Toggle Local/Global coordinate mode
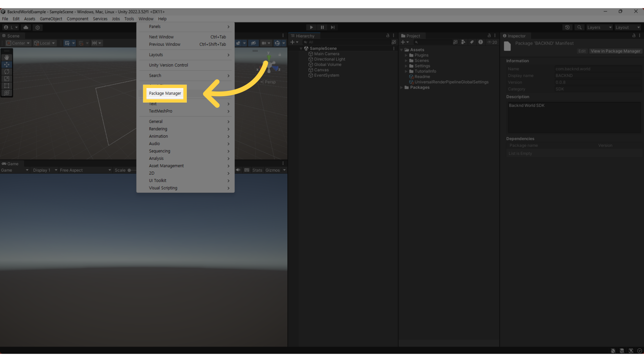The image size is (644, 362). tap(44, 43)
